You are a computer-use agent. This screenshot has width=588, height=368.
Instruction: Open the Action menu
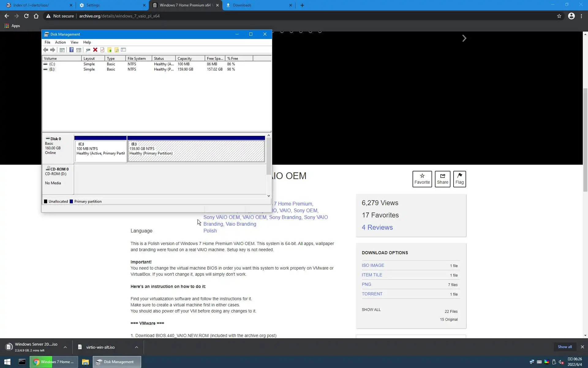pyautogui.click(x=60, y=42)
